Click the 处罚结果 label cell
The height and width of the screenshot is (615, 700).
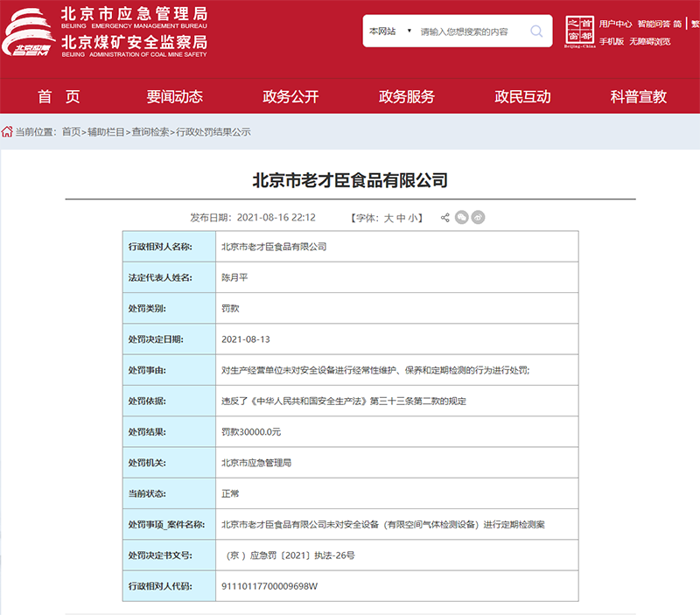(x=169, y=431)
